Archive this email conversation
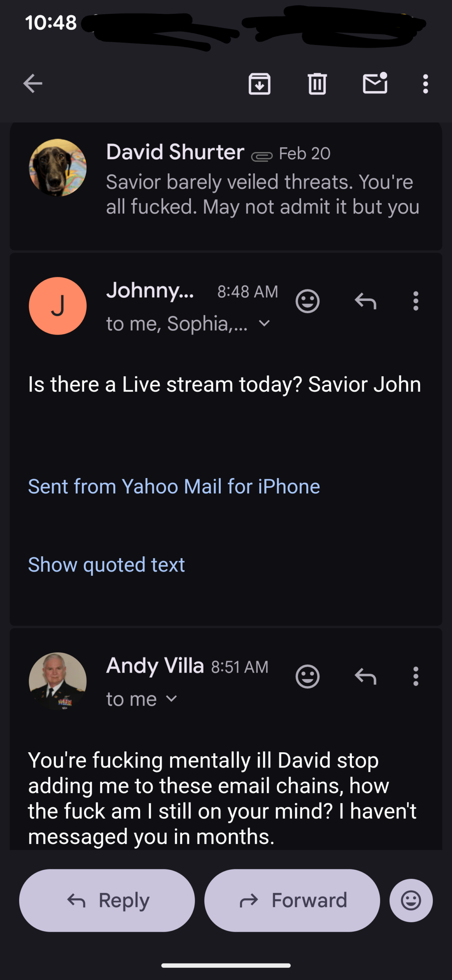The width and height of the screenshot is (452, 980). coord(260,83)
